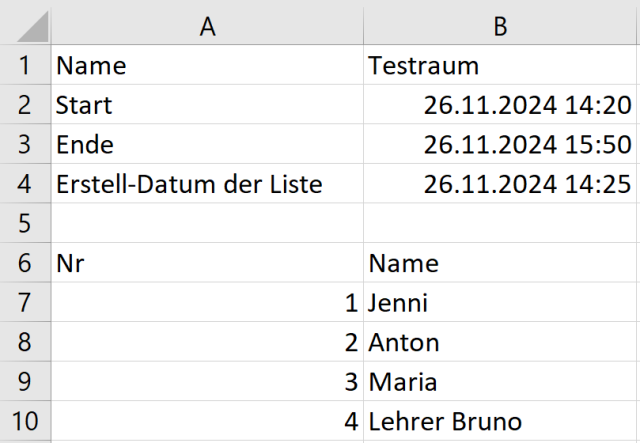The height and width of the screenshot is (443, 640).
Task: Select row 1 header
Action: pyautogui.click(x=24, y=66)
